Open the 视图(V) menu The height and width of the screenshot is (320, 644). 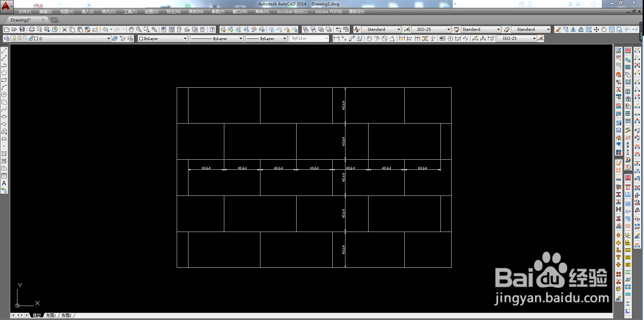pyautogui.click(x=67, y=12)
